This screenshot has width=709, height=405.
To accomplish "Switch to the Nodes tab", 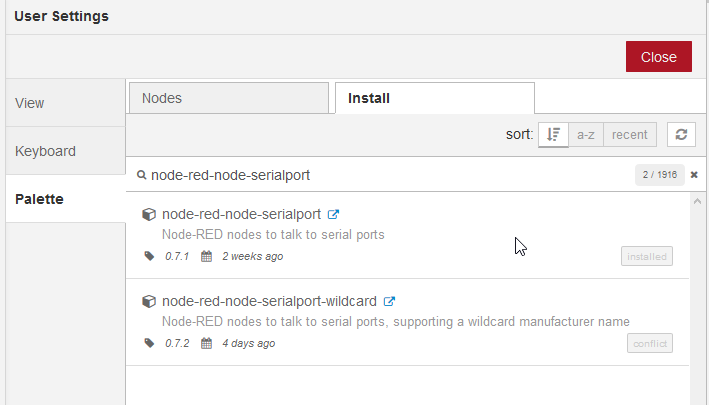I will 229,98.
